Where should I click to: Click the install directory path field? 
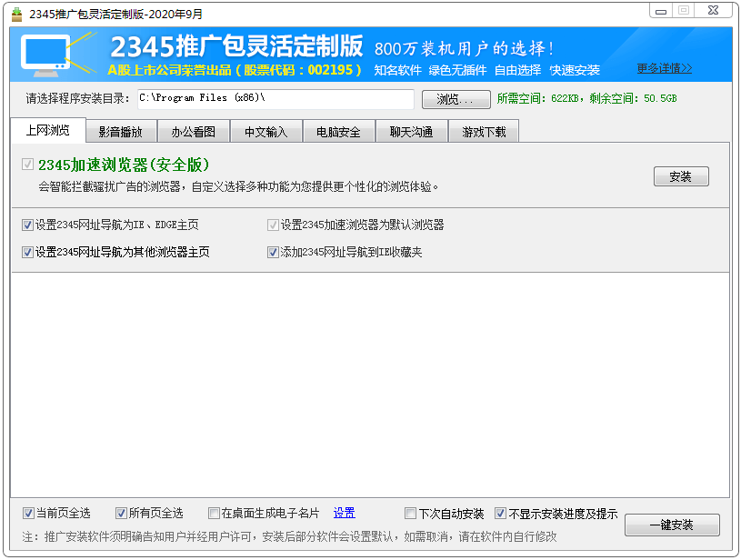pos(276,99)
